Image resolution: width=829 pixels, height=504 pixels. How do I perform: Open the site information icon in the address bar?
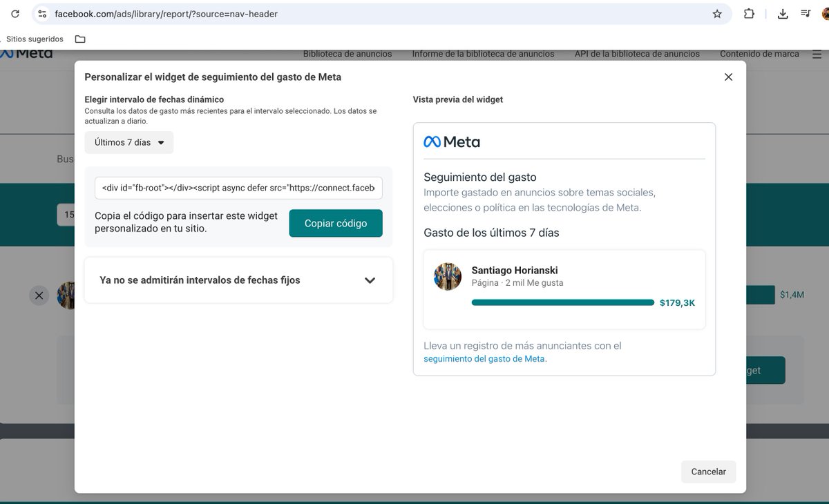click(x=42, y=14)
